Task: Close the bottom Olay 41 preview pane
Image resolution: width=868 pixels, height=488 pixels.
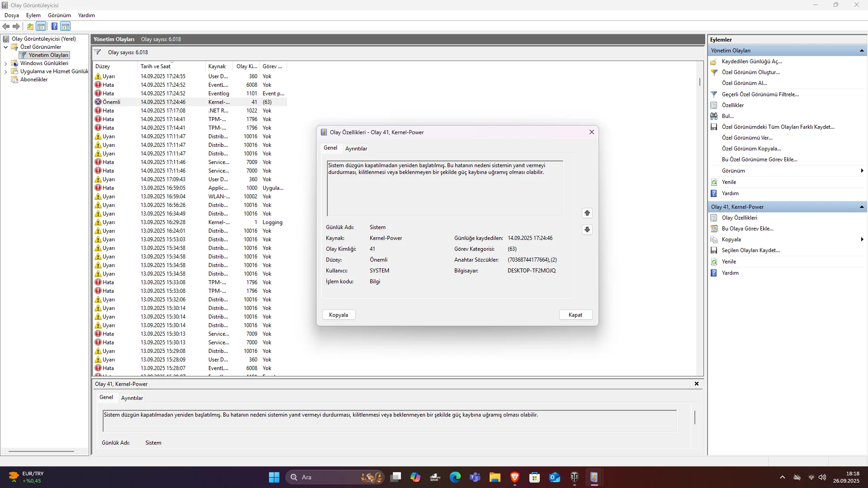Action: (696, 384)
